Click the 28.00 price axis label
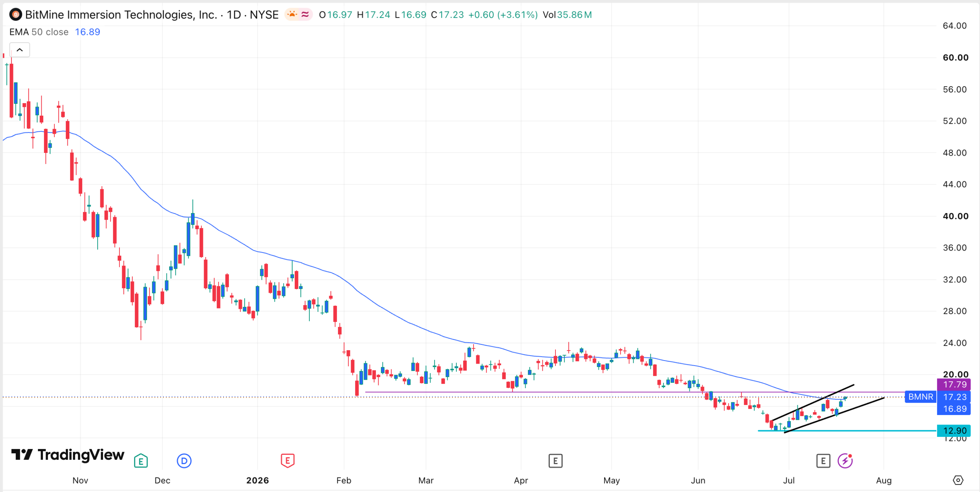 tap(955, 311)
